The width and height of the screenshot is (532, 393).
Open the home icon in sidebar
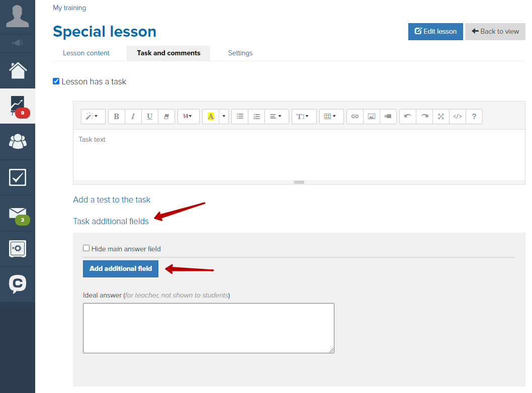click(x=18, y=70)
